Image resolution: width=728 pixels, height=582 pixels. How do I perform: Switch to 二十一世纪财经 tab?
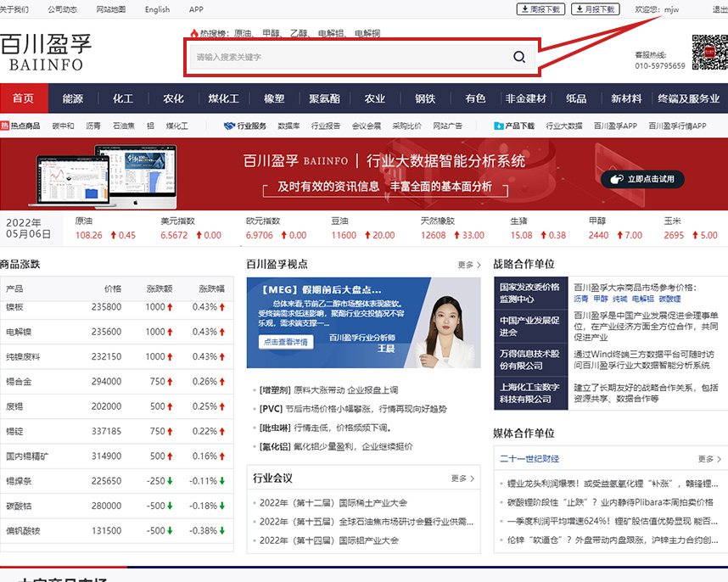(529, 459)
